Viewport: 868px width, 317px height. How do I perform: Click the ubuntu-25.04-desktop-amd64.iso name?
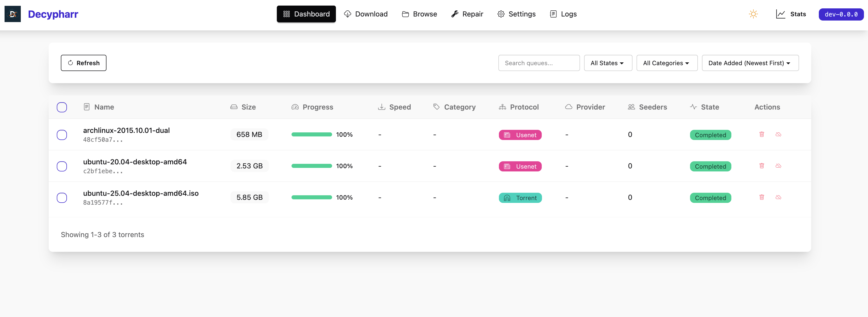pos(141,193)
